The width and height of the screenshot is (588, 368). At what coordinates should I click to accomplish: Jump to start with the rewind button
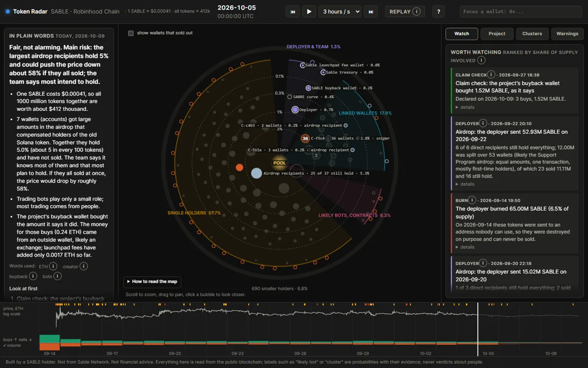[x=293, y=11]
